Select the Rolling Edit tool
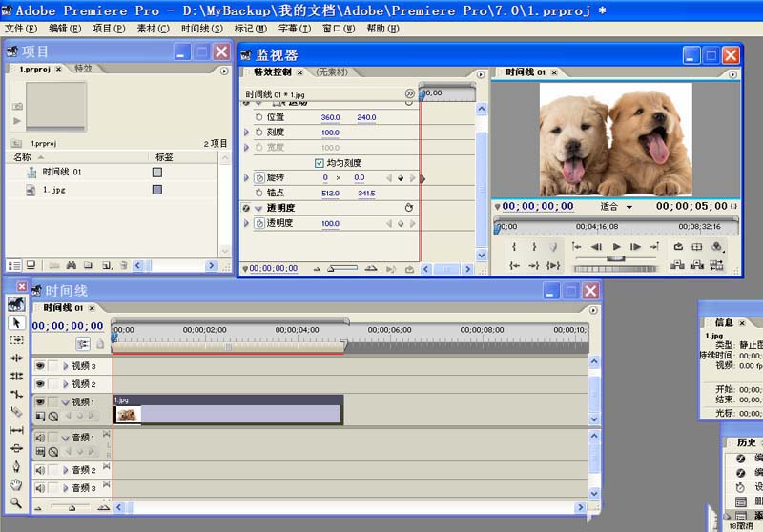The image size is (763, 532). [16, 376]
